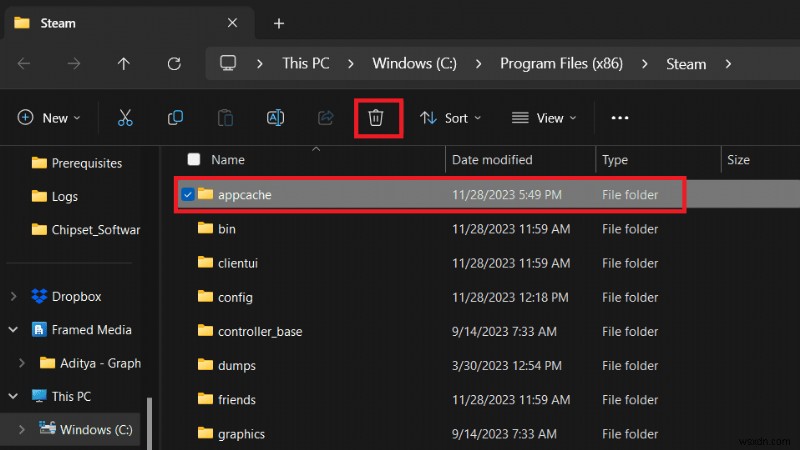Click the clientui folder icon

click(205, 262)
